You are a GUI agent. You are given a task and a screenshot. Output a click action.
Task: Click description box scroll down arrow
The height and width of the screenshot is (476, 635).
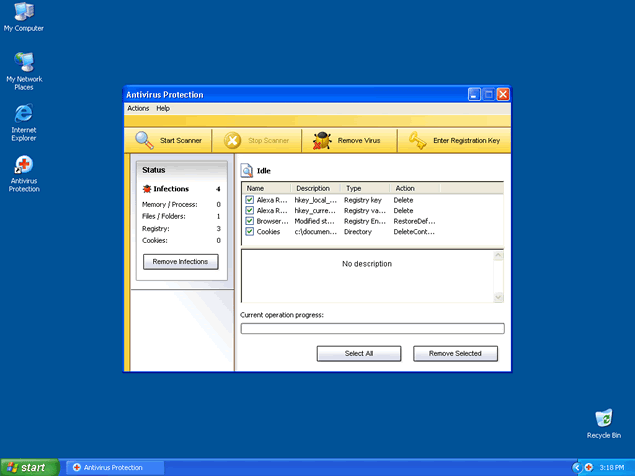click(499, 297)
